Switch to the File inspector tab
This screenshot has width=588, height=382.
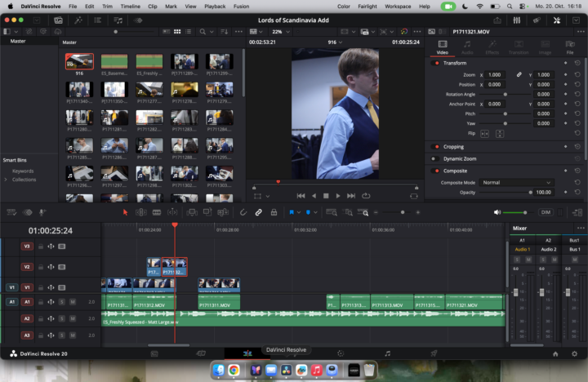coord(570,47)
